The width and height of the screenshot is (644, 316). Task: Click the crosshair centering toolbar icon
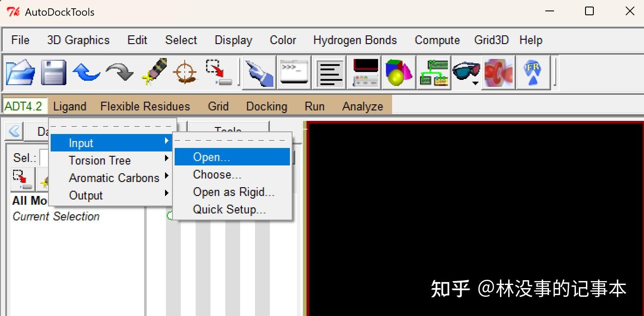pos(185,72)
